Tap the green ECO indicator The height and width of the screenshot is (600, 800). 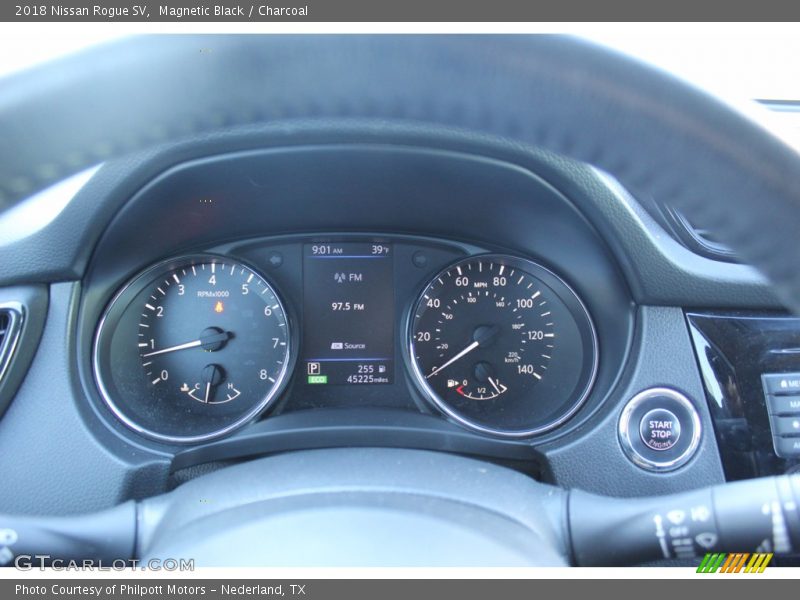tap(317, 380)
